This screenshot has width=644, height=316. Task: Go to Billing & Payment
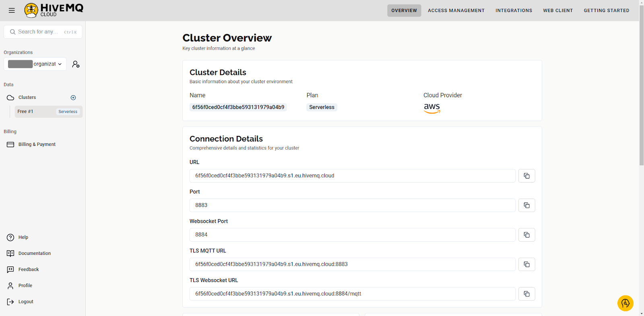coord(37,144)
